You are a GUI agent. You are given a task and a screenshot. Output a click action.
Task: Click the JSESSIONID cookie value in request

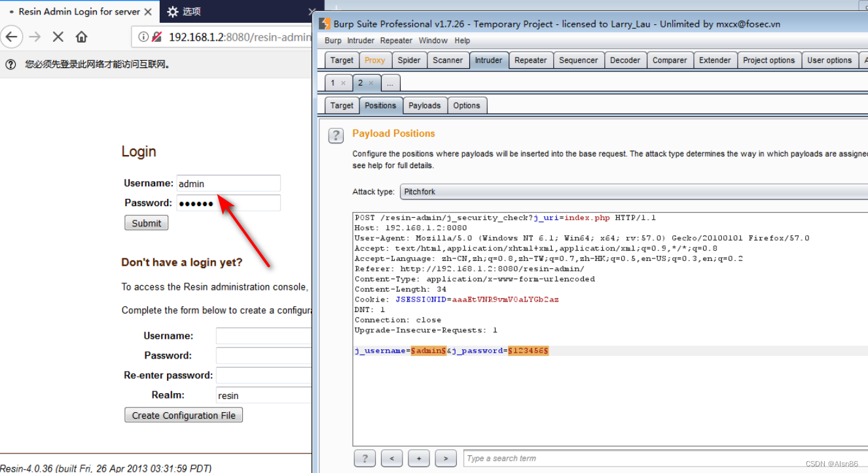click(x=505, y=300)
